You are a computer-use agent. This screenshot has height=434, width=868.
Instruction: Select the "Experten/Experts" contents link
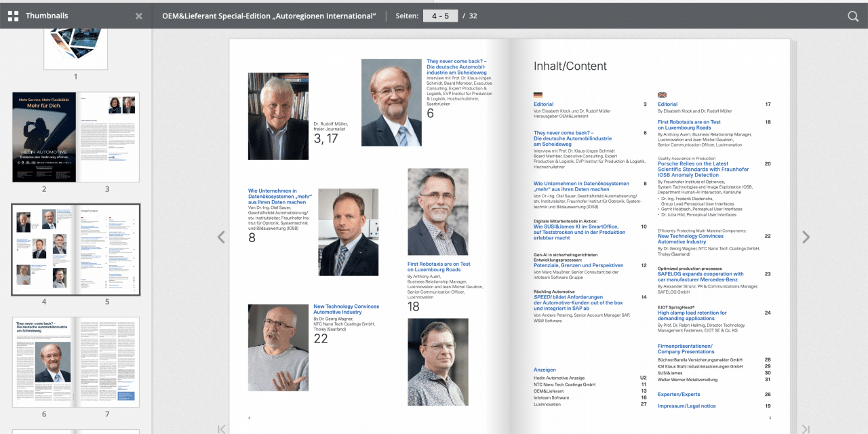click(x=678, y=394)
